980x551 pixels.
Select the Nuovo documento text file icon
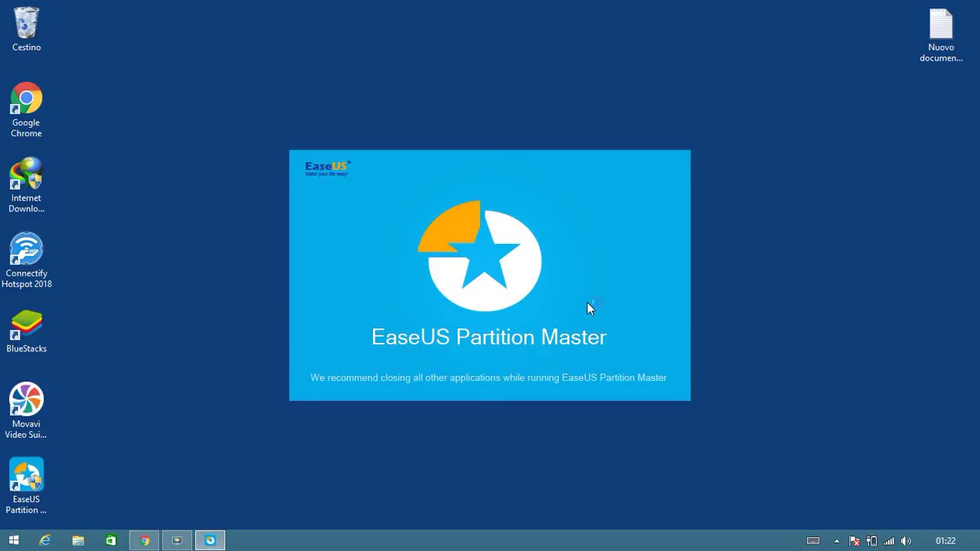(941, 36)
